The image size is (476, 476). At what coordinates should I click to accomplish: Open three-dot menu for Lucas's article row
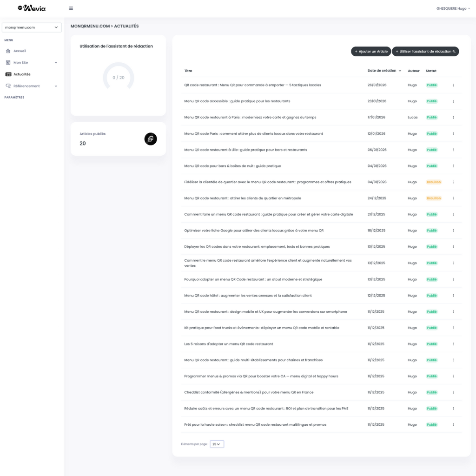pos(453,118)
